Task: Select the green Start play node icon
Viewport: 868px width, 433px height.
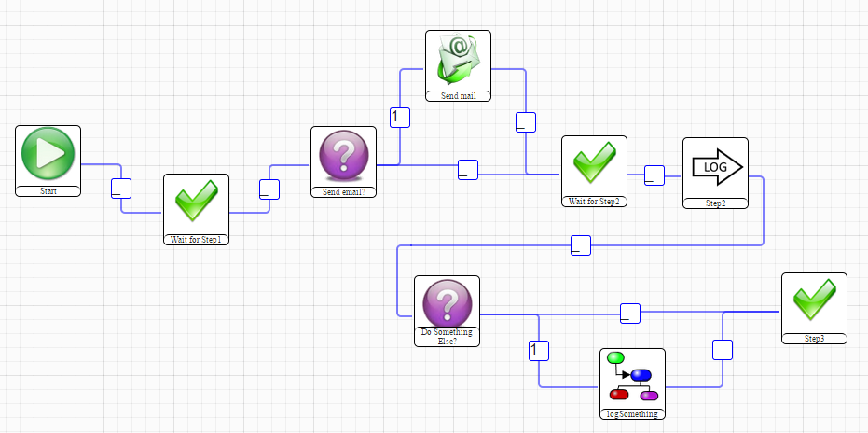Action: coord(48,155)
